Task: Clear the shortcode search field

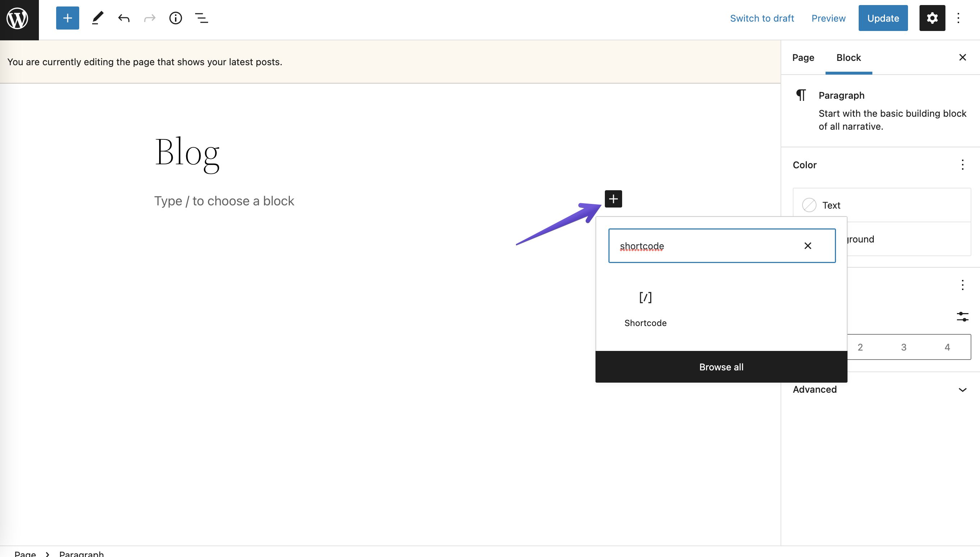Action: (808, 246)
